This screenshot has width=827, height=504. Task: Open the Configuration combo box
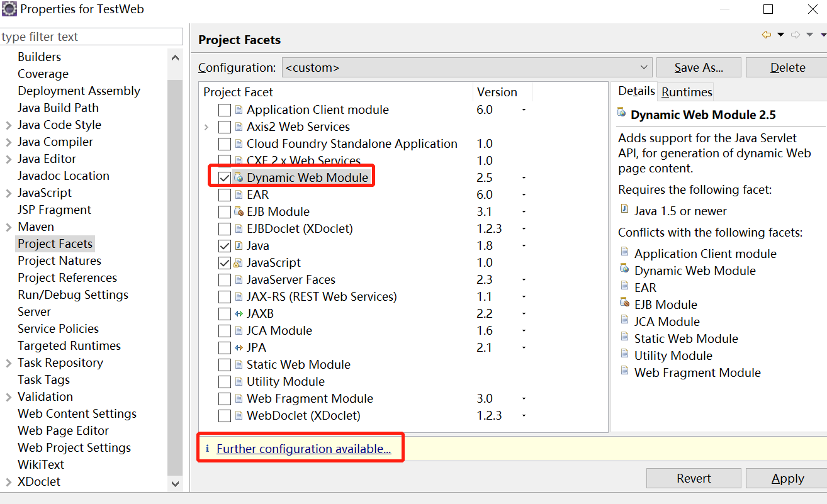click(x=467, y=67)
